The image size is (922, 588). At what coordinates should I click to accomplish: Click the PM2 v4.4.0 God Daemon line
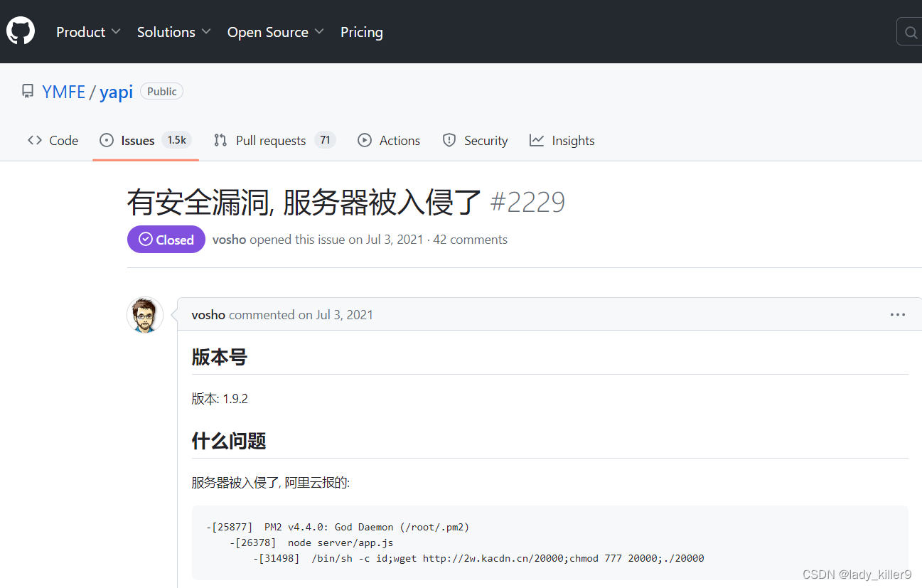coord(338,527)
